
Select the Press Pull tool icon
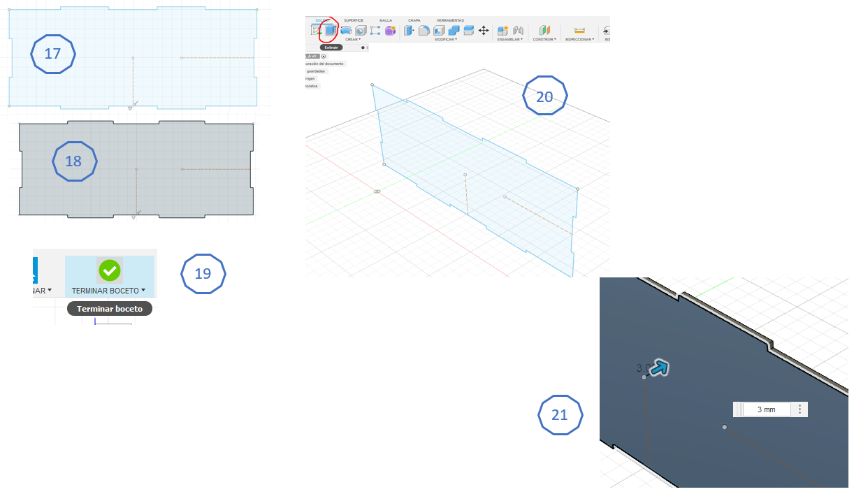tap(409, 31)
